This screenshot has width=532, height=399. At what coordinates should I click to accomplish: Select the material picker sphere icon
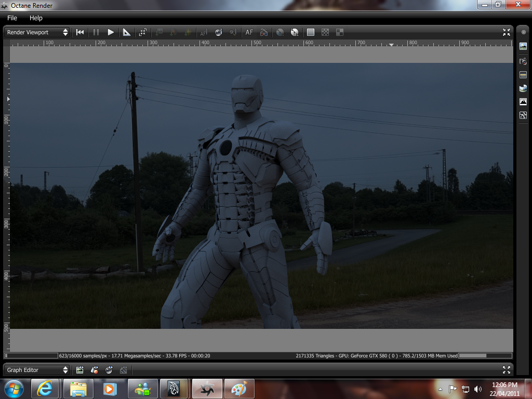219,32
